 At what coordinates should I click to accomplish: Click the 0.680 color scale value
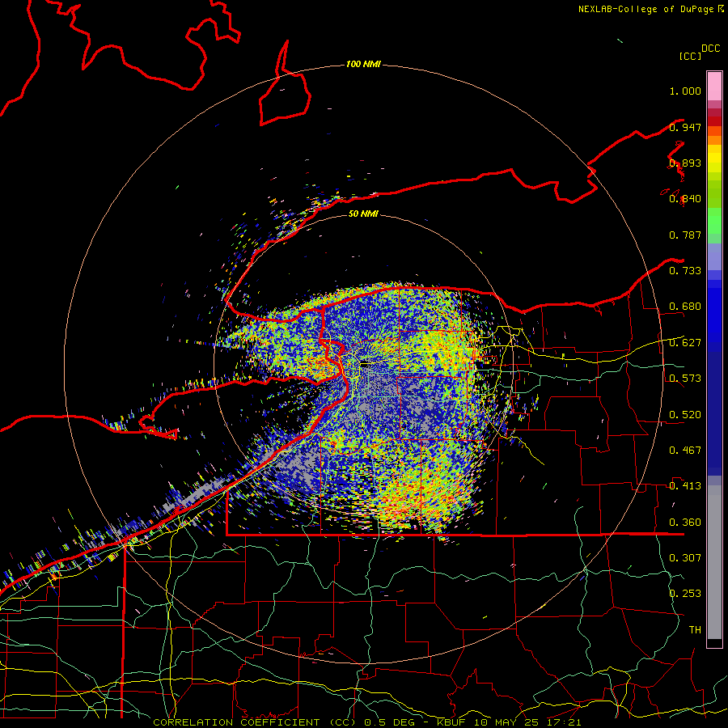[x=685, y=307]
